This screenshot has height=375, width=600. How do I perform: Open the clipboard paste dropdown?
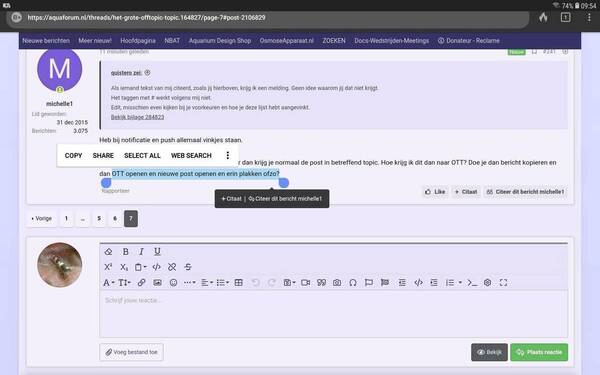[140, 267]
